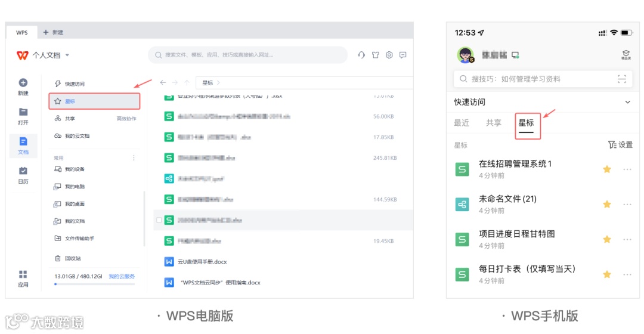Tap the device icon beside the mobile username
The image size is (644, 334).
click(x=515, y=55)
